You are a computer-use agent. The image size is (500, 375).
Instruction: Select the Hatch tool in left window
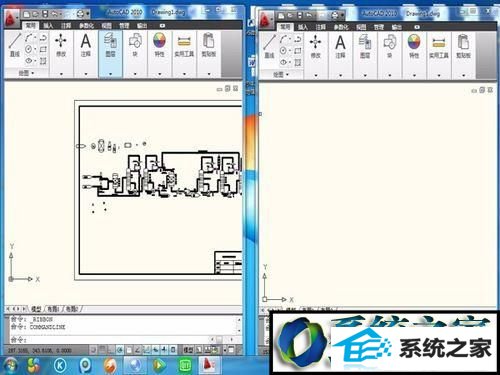(43, 61)
